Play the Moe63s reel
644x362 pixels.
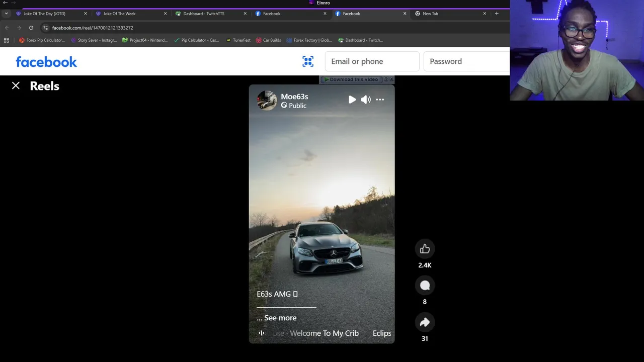[352, 100]
